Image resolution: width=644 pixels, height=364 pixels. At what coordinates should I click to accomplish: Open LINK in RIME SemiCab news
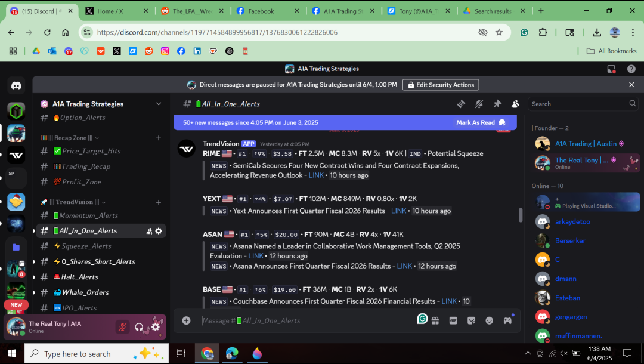(x=316, y=175)
